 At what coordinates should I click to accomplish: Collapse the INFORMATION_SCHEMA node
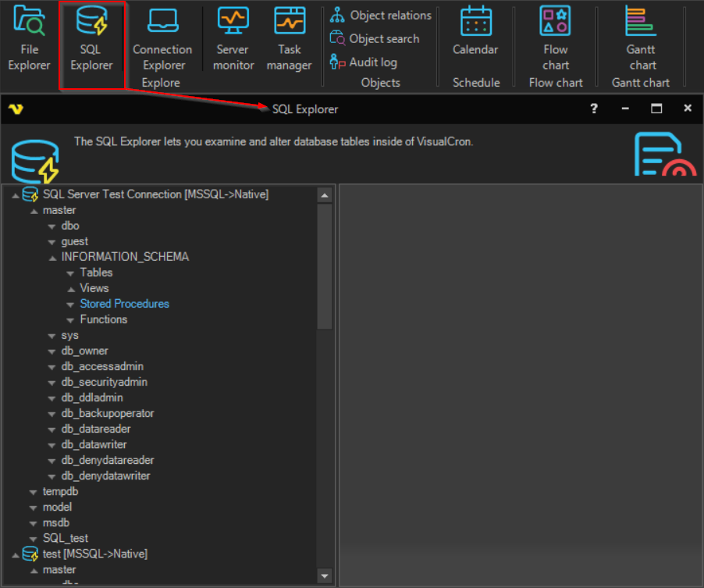52,258
